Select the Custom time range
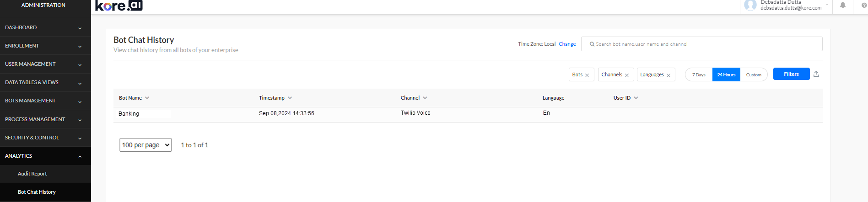The height and width of the screenshot is (202, 868). click(754, 74)
